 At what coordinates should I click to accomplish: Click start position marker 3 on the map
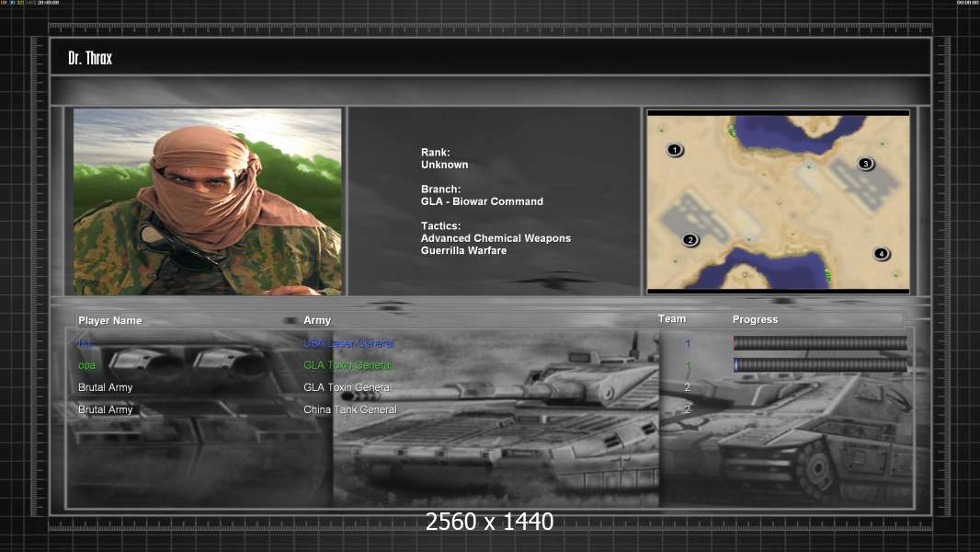pos(866,164)
